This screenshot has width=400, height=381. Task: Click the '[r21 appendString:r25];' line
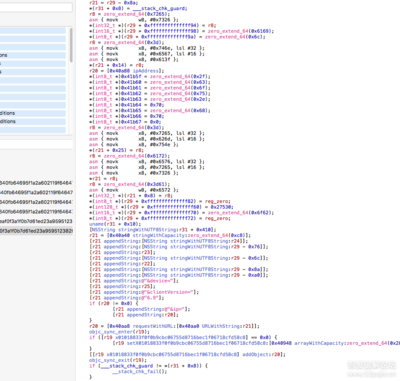[122, 286]
